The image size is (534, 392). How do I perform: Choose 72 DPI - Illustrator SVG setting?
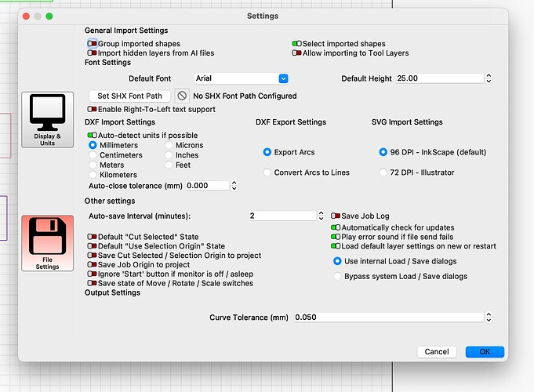[x=383, y=172]
